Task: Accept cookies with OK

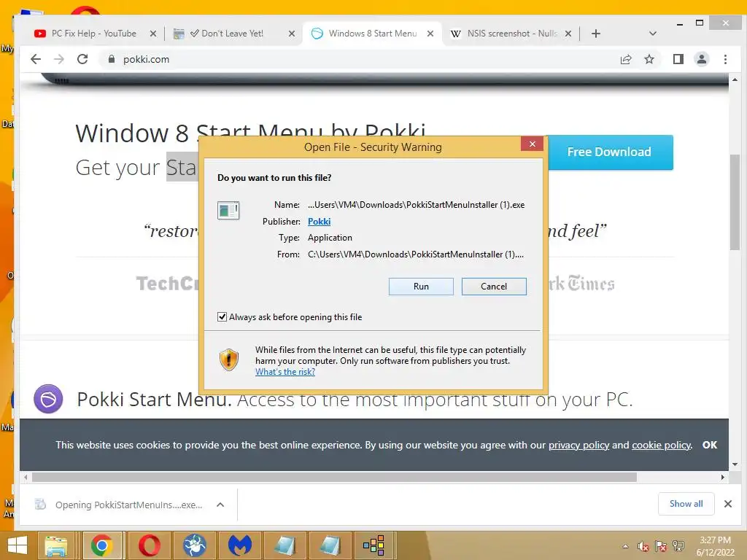Action: point(709,445)
